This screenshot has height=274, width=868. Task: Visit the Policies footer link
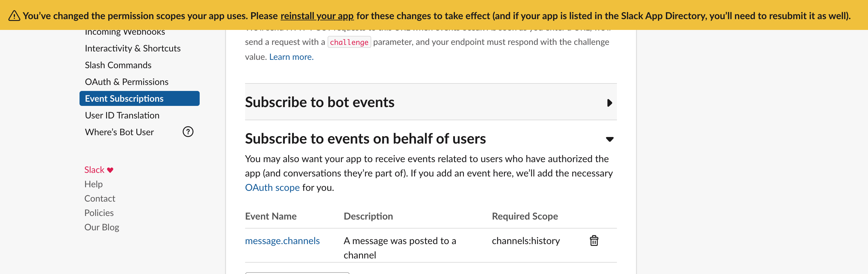tap(99, 213)
